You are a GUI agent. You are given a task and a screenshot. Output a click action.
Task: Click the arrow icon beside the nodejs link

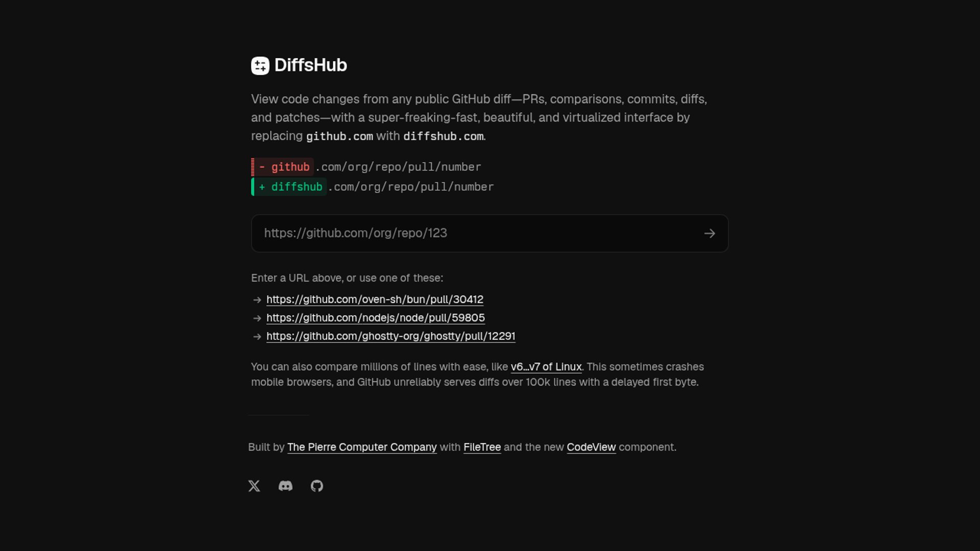[257, 318]
